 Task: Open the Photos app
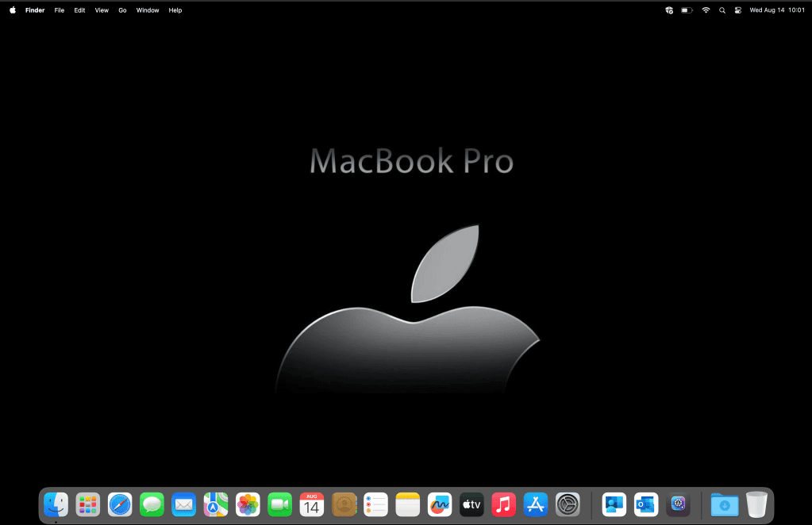248,504
